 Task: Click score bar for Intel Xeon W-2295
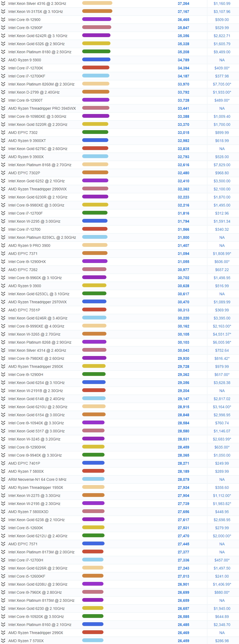(95, 221)
